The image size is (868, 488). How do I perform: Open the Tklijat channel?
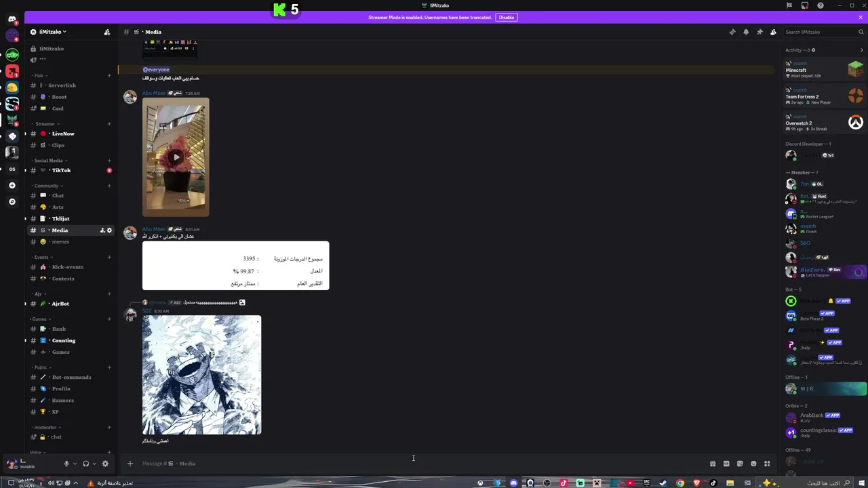coord(71,219)
